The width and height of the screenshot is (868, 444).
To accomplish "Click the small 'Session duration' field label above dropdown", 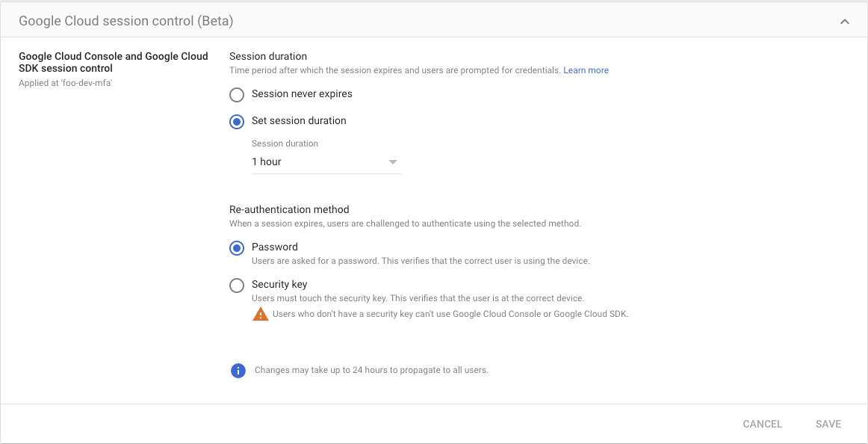I will 285,144.
